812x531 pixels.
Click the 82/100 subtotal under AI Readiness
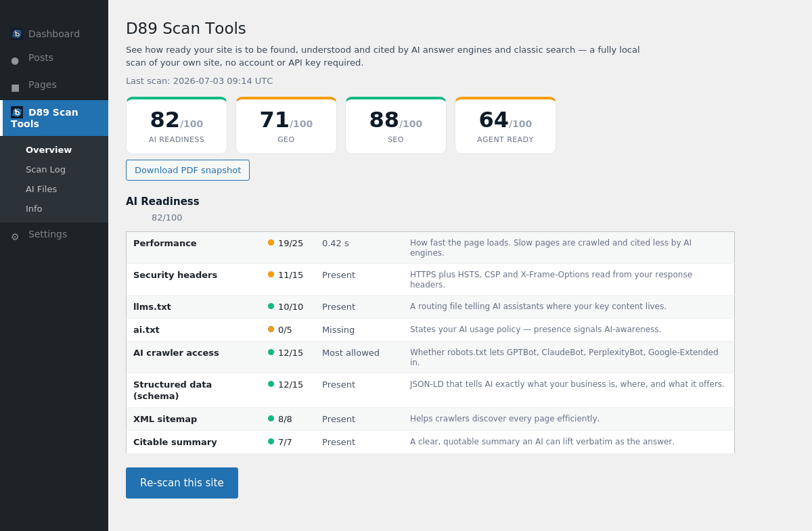166,218
